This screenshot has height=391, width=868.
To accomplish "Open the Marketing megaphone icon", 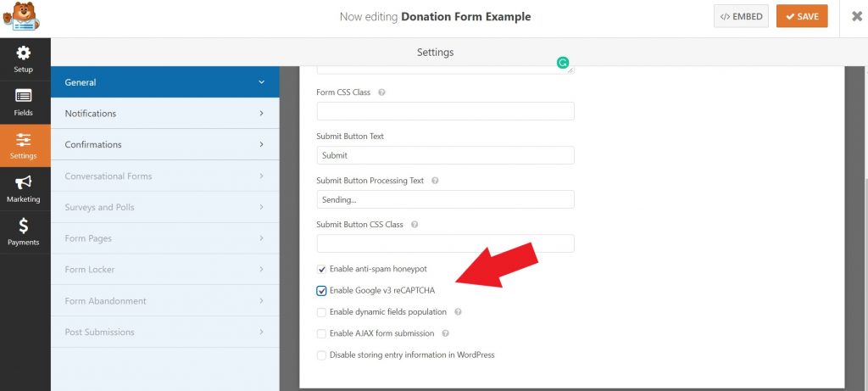I will [x=24, y=182].
